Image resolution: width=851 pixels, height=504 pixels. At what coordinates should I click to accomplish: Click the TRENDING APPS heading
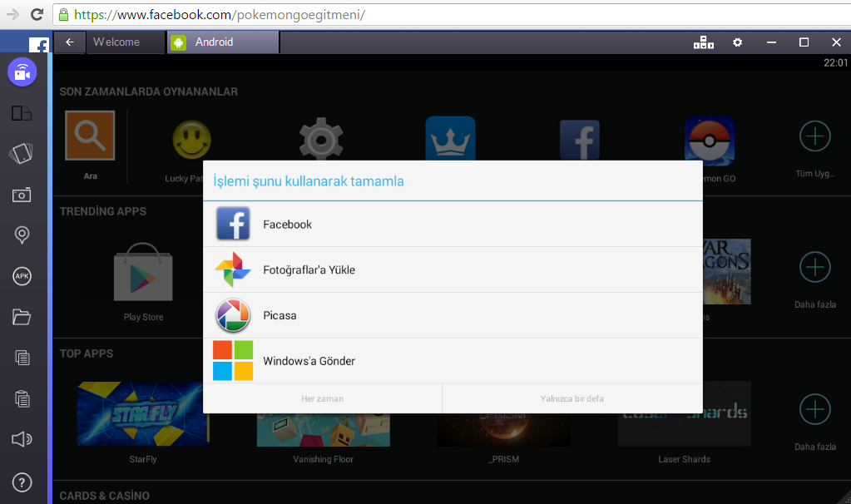click(103, 211)
